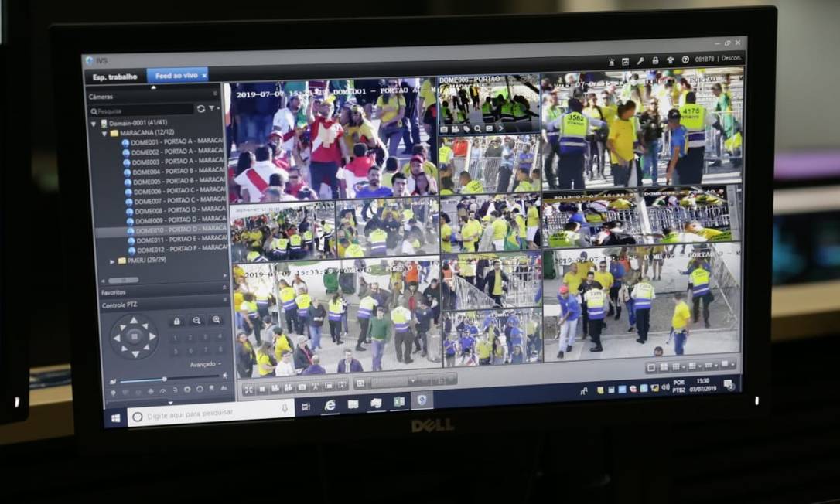This screenshot has width=840, height=504.
Task: Click the PTZ zoom in magnifier button
Action: point(216,320)
